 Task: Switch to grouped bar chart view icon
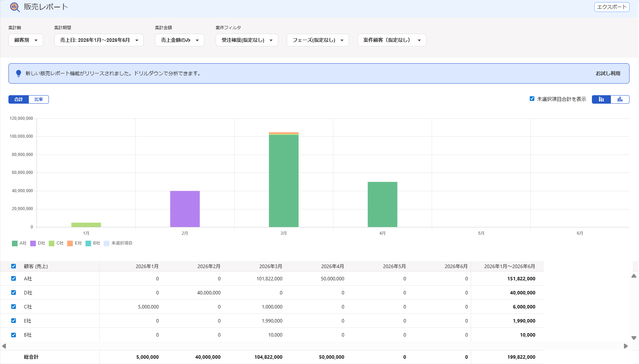click(620, 99)
